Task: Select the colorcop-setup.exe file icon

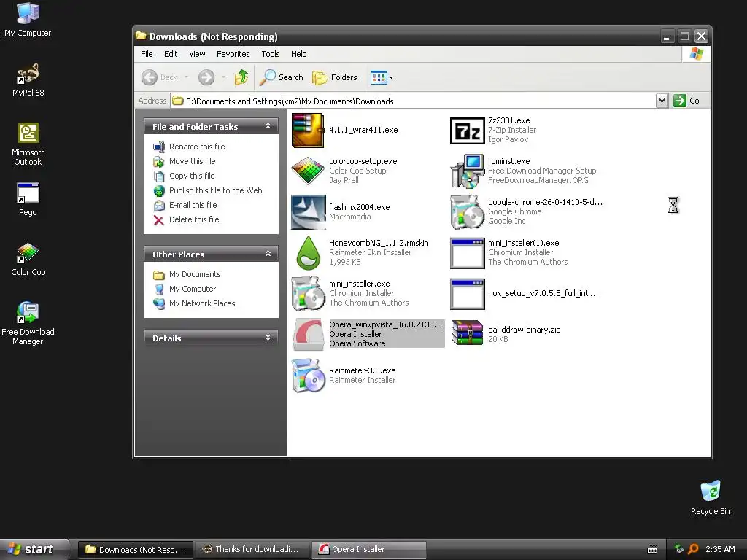Action: [309, 171]
